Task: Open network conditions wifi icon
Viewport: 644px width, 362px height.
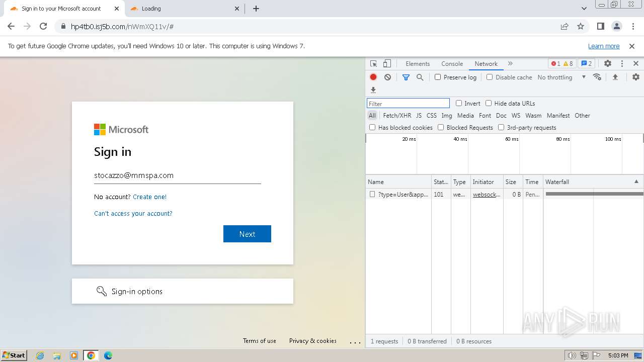Action: click(597, 77)
